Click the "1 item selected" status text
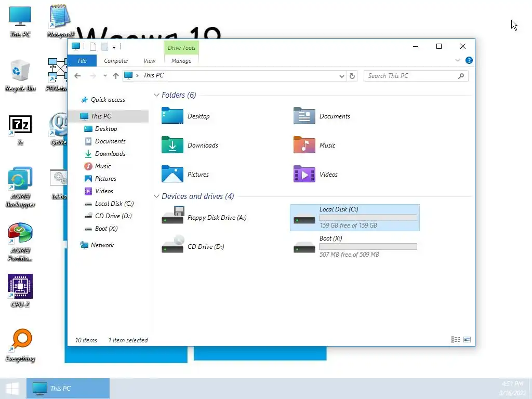The width and height of the screenshot is (532, 399). pos(128,340)
